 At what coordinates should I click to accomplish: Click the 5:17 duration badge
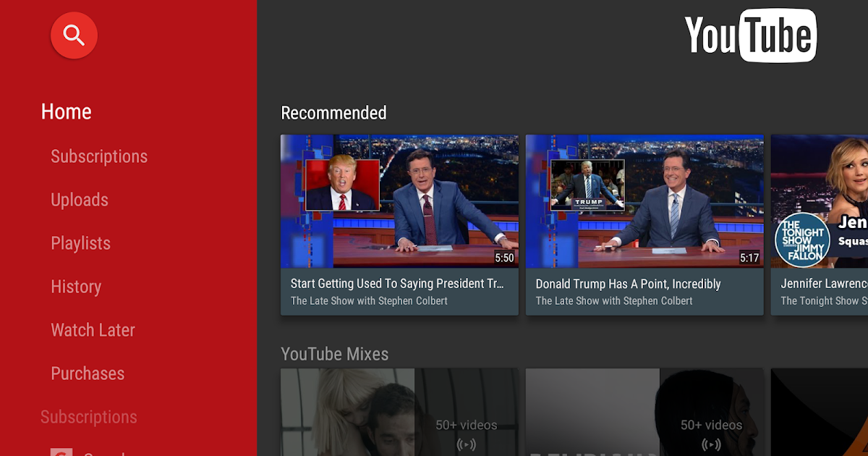749,258
